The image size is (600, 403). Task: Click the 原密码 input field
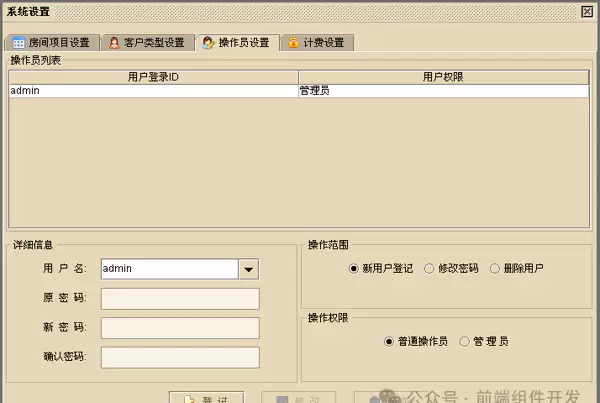click(180, 299)
